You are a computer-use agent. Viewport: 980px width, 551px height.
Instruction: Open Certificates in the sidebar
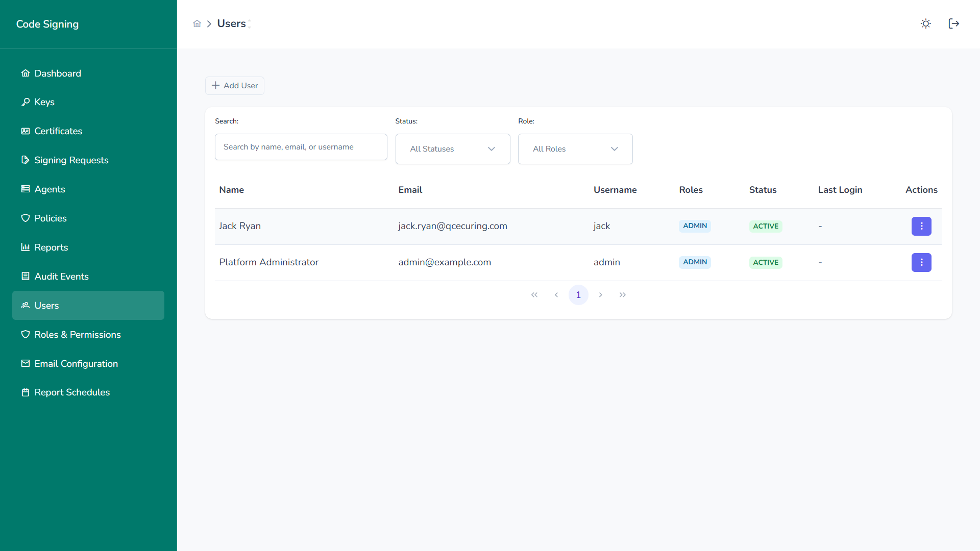[58, 131]
